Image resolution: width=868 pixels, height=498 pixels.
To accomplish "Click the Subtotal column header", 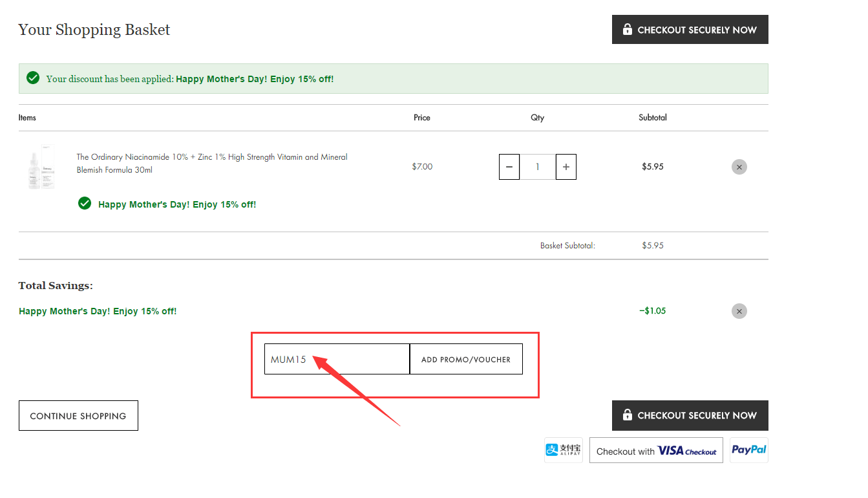I will click(653, 118).
